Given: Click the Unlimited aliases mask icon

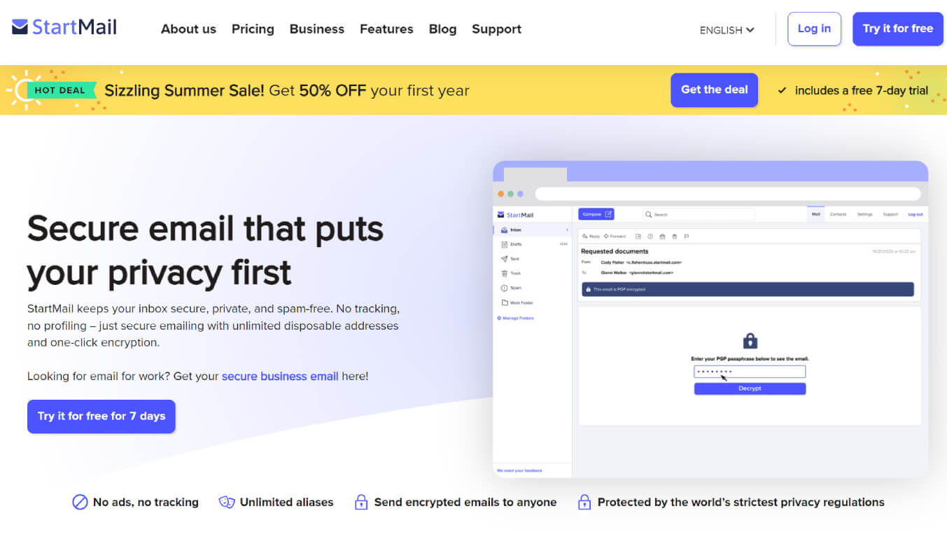Looking at the screenshot, I should [x=227, y=502].
